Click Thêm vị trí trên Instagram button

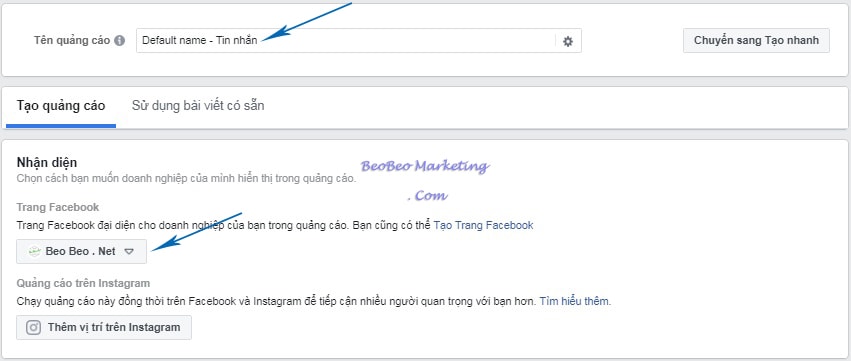click(x=104, y=327)
